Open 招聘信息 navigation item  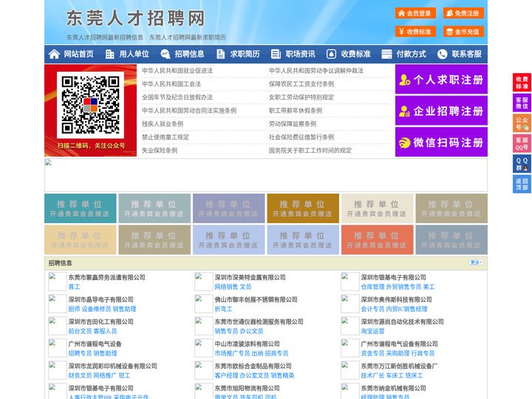189,54
